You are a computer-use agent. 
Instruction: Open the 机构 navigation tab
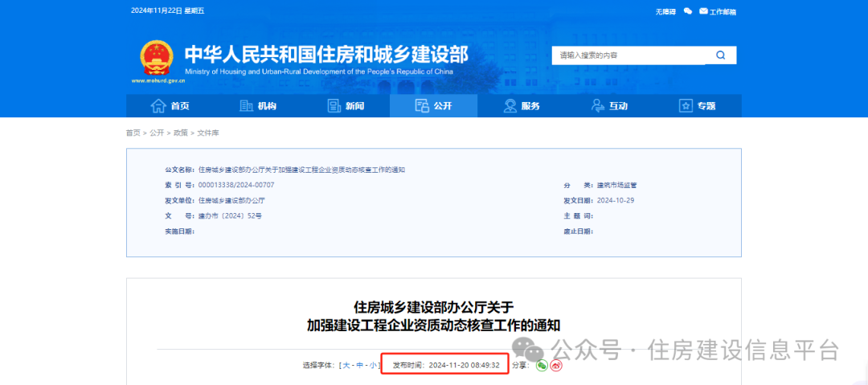pyautogui.click(x=258, y=106)
